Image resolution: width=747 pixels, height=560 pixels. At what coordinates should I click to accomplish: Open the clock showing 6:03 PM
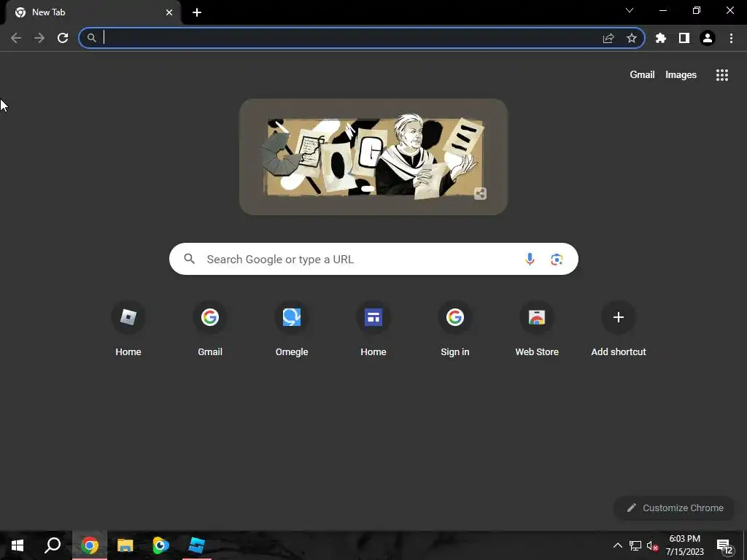(684, 545)
